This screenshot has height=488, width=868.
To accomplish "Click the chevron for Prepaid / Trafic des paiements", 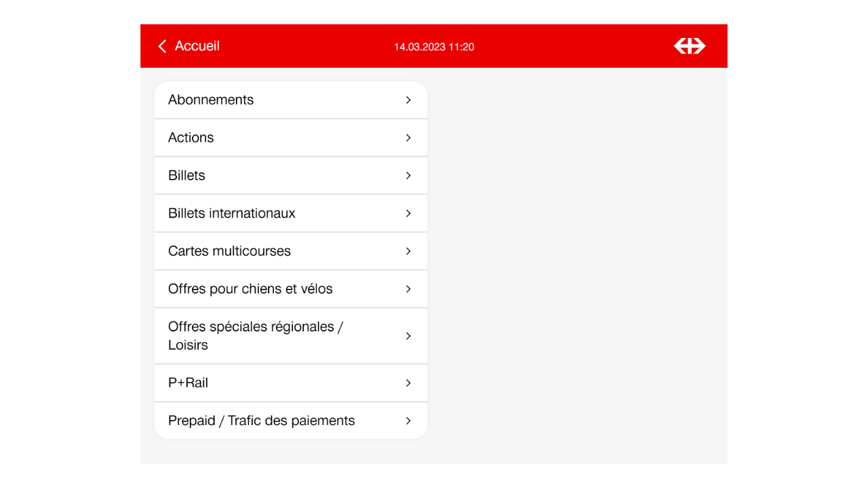I will click(x=408, y=421).
